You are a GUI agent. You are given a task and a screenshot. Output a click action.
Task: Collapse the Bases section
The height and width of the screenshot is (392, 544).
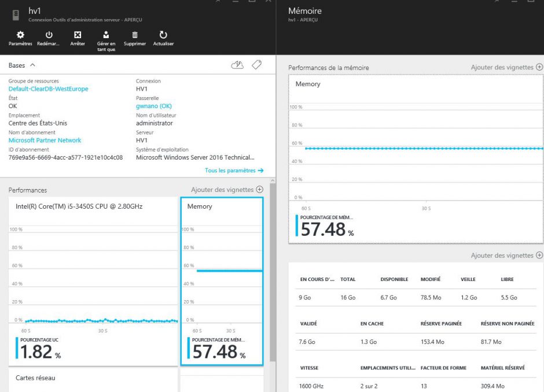coord(32,65)
